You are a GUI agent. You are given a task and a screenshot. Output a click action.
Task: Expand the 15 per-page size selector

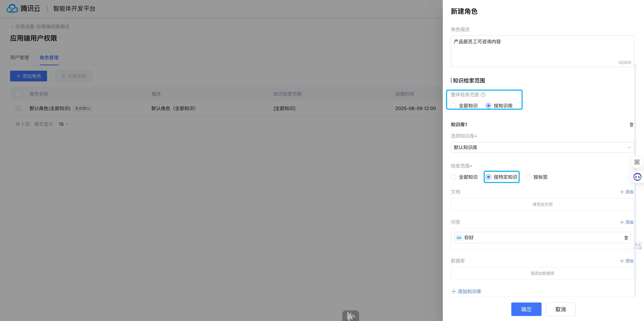click(x=63, y=124)
